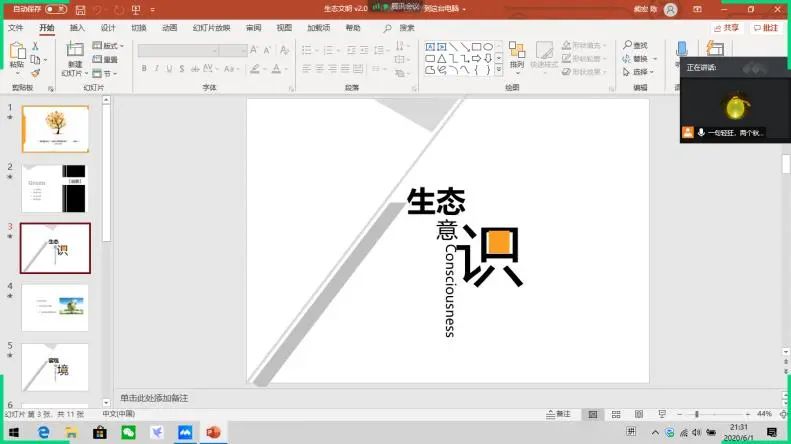Image resolution: width=791 pixels, height=444 pixels.
Task: Toggle the AutoSave (自动保存) switch
Action: pos(56,9)
